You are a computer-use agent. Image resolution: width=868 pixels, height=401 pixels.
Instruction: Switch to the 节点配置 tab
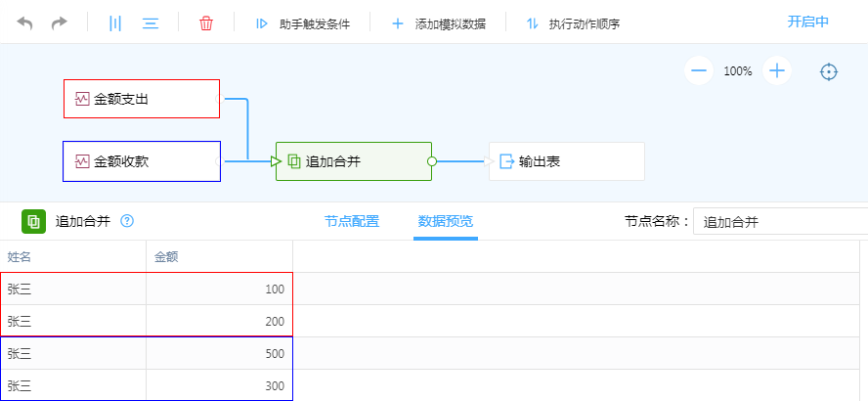pyautogui.click(x=352, y=221)
